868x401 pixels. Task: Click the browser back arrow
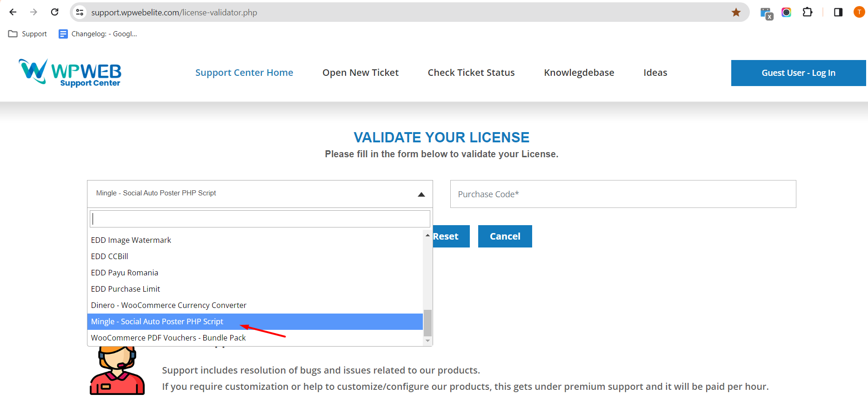pos(13,12)
